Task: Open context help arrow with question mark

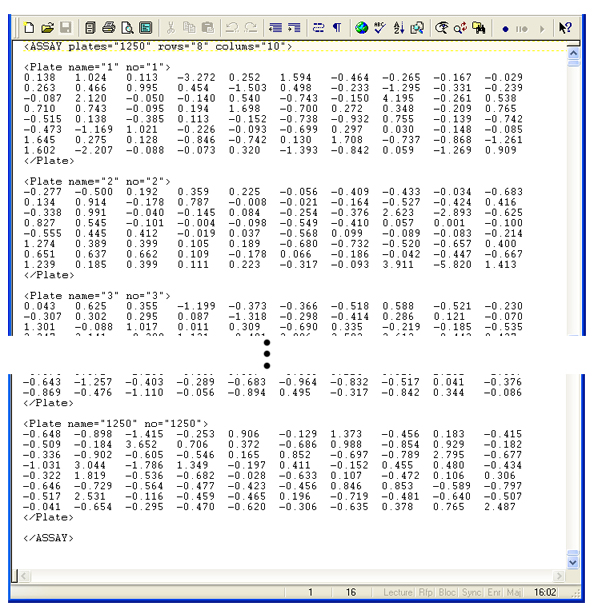Action: click(565, 28)
